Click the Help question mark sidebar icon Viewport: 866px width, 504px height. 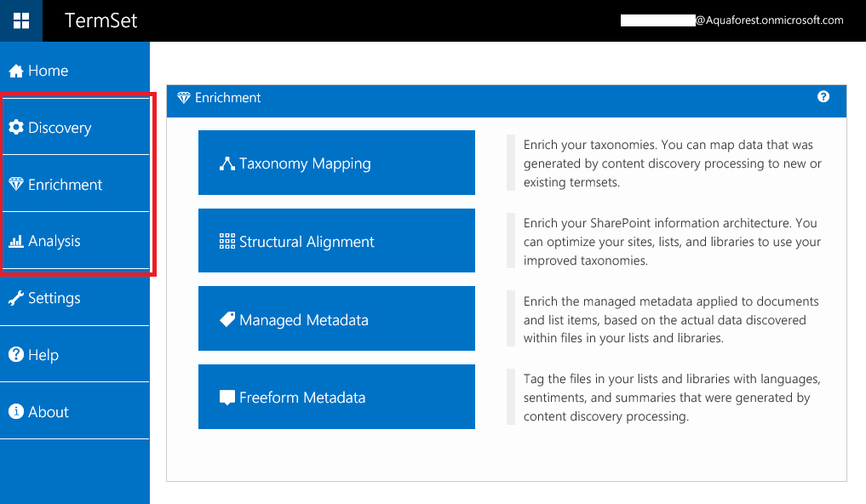click(x=15, y=355)
